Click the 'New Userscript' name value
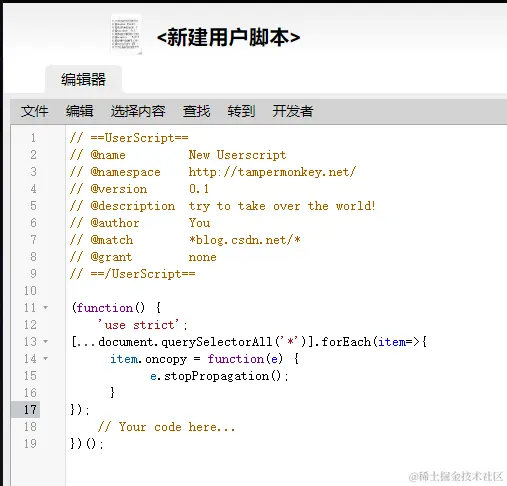The height and width of the screenshot is (486, 507). (x=237, y=155)
